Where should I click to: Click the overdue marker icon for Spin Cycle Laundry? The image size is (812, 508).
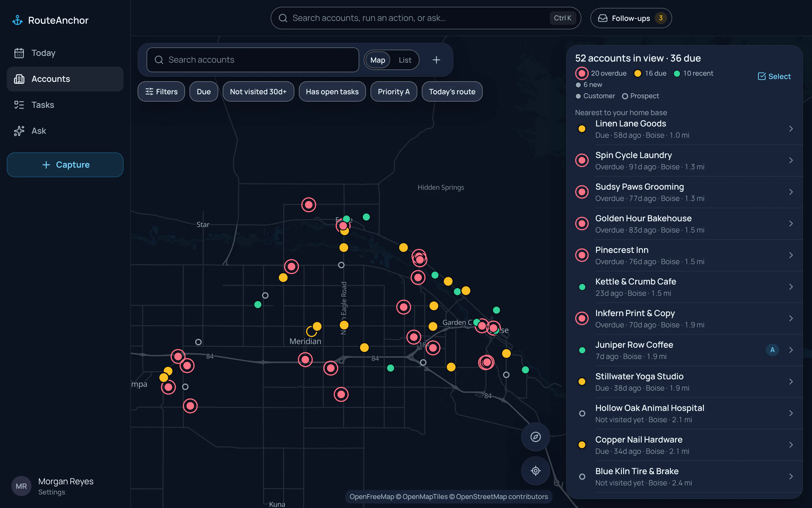point(582,160)
